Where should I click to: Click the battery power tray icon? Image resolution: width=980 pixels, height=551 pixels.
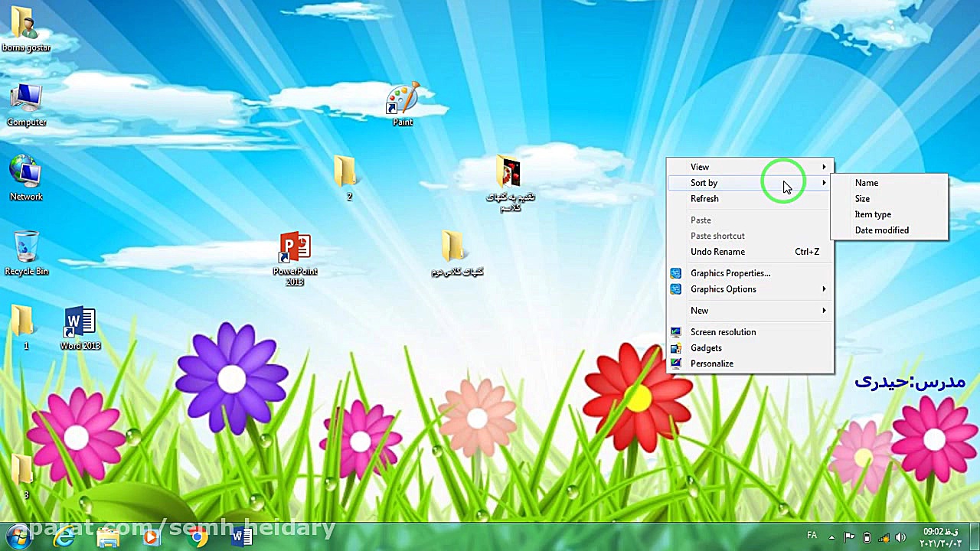tap(867, 537)
